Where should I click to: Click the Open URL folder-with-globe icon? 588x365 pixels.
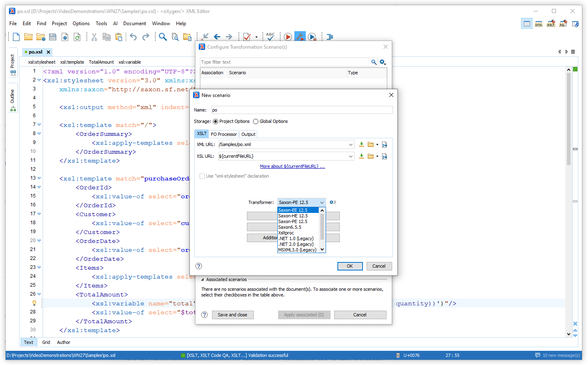41,37
